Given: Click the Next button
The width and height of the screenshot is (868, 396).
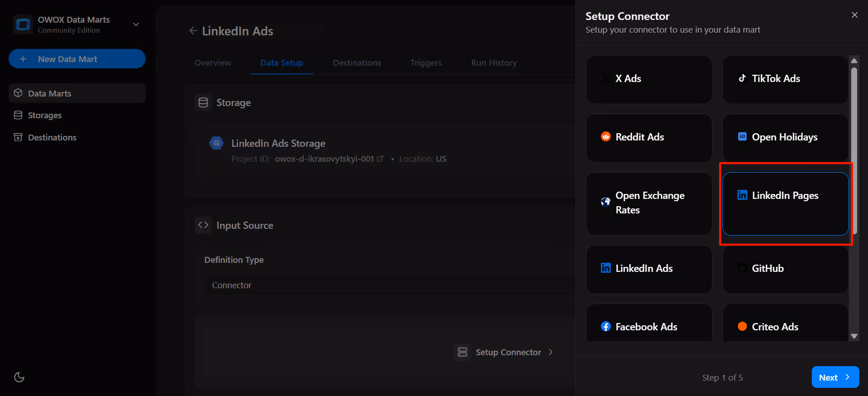Looking at the screenshot, I should point(835,377).
